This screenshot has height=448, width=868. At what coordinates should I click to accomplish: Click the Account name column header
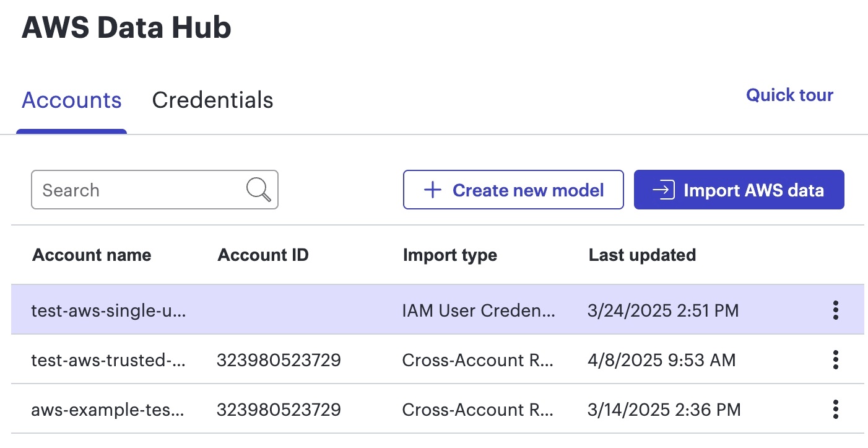pyautogui.click(x=91, y=255)
